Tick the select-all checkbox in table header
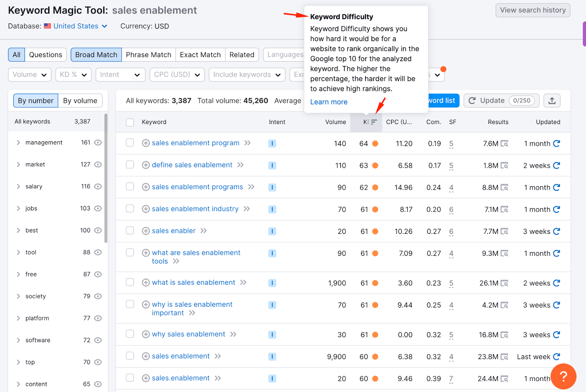Image resolution: width=586 pixels, height=392 pixels. [x=130, y=122]
